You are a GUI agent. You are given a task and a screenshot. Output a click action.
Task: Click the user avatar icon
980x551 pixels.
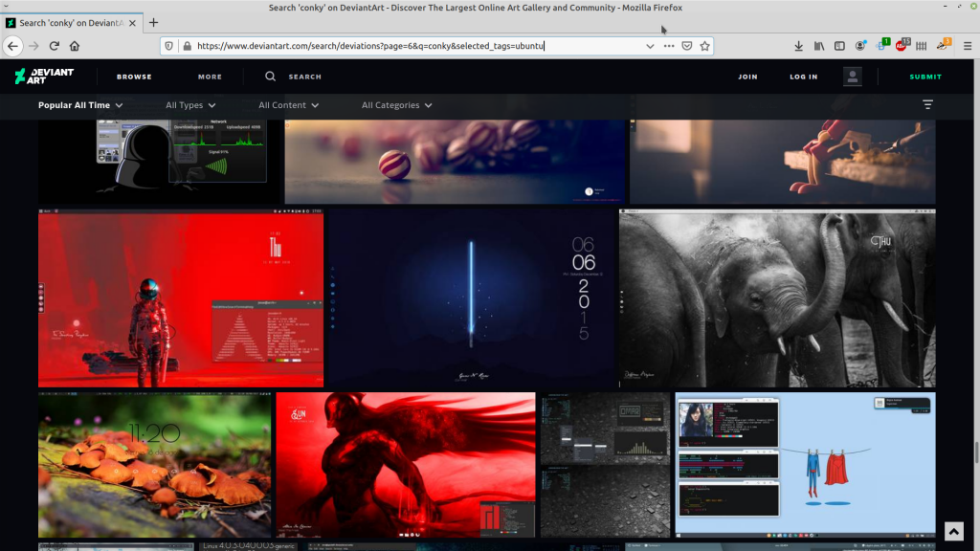852,77
